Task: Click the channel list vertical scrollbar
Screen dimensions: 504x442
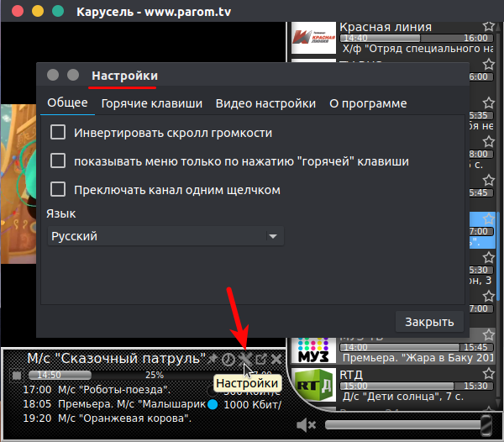Action: coord(498,256)
